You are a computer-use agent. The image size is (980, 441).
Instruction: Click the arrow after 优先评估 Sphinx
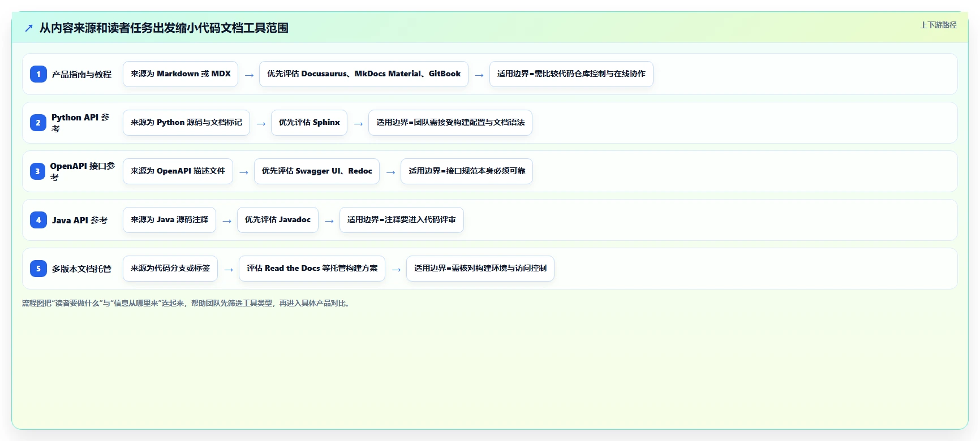(358, 124)
